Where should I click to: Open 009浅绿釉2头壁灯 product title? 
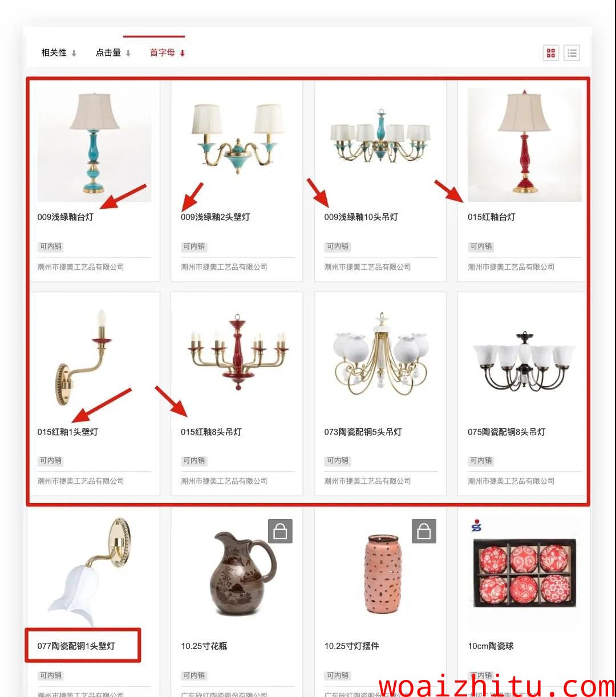[x=215, y=217]
